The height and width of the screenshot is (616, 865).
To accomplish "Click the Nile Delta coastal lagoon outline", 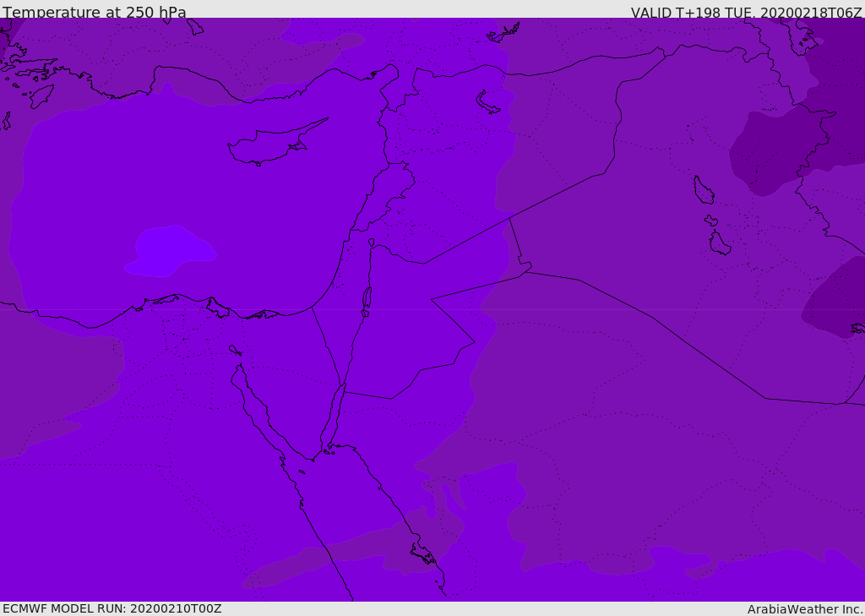I will tap(217, 308).
